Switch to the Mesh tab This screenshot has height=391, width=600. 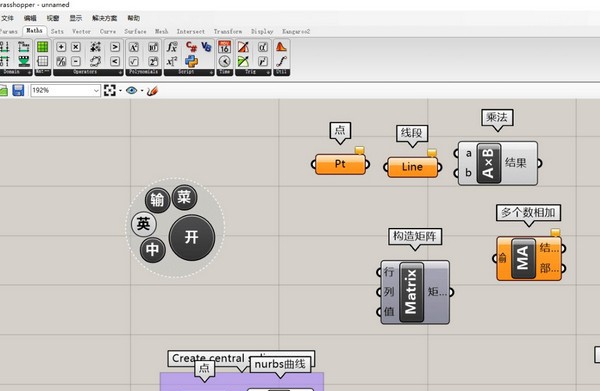[x=161, y=31]
